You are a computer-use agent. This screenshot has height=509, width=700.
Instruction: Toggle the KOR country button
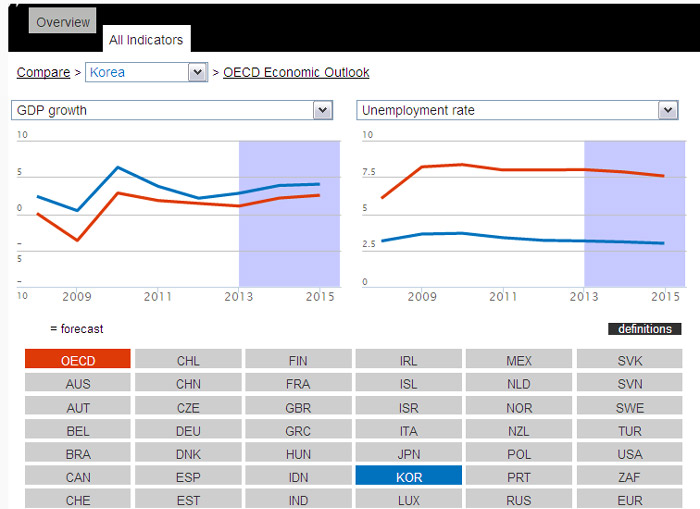pos(408,477)
